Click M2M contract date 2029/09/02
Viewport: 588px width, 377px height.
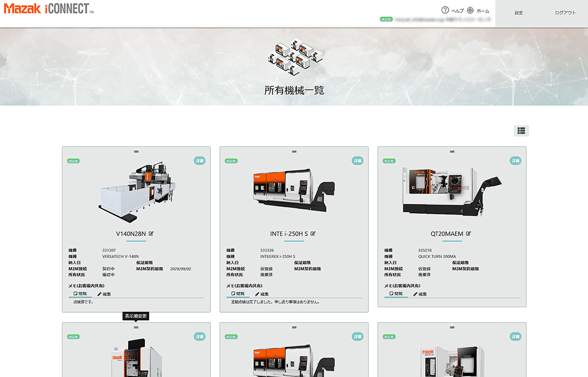point(180,269)
